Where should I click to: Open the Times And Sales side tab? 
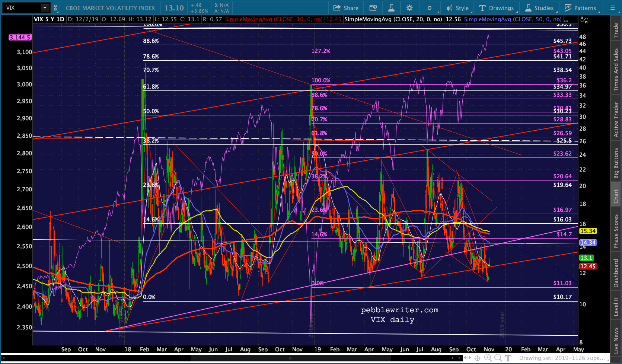tap(616, 70)
